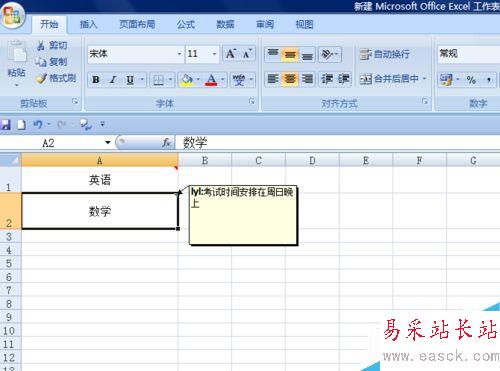Align cell text to the left
This screenshot has width=500, height=371.
tap(273, 79)
